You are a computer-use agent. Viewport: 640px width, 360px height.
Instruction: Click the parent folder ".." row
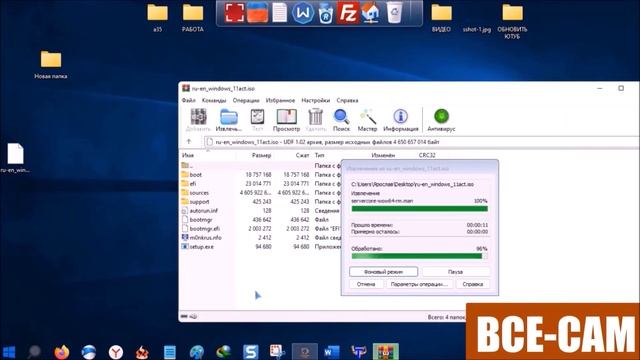260,165
